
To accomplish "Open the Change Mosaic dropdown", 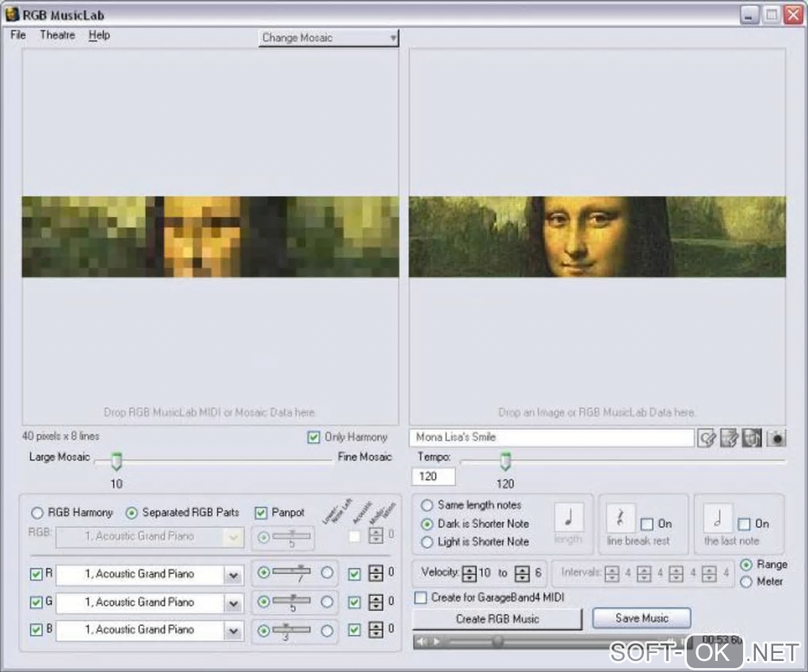I will click(328, 37).
